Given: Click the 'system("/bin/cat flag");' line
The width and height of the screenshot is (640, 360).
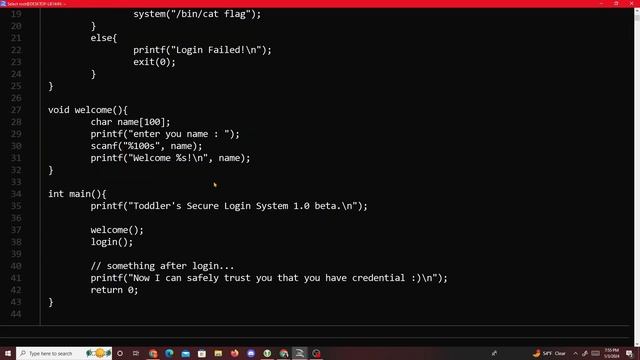Looking at the screenshot, I should tap(197, 14).
